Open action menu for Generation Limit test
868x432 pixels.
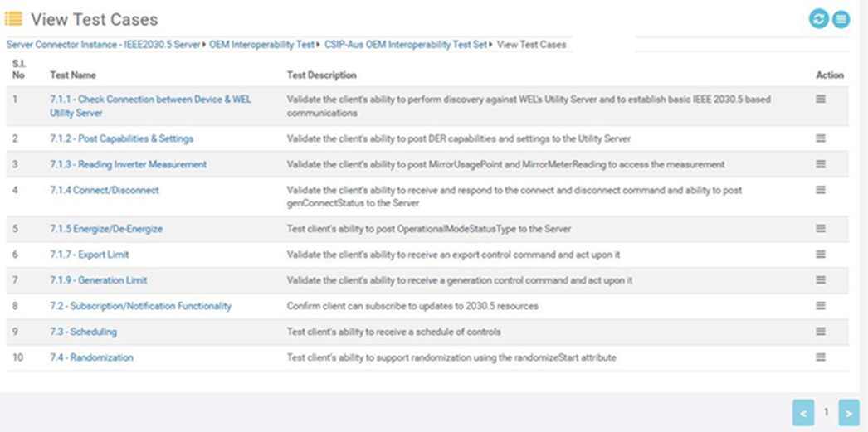821,280
